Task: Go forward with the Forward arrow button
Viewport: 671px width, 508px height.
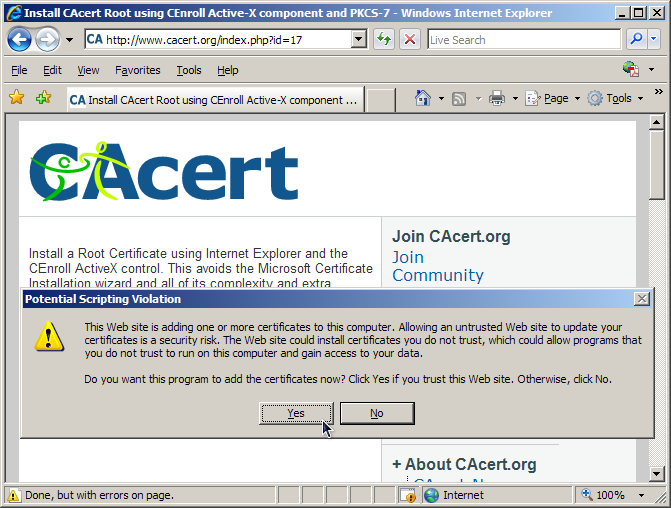Action: (x=47, y=40)
